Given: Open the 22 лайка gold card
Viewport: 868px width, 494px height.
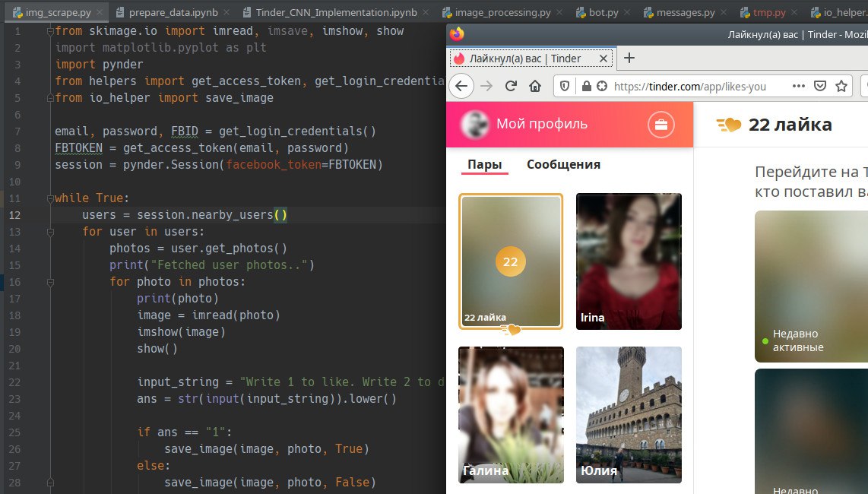Looking at the screenshot, I should click(x=511, y=261).
